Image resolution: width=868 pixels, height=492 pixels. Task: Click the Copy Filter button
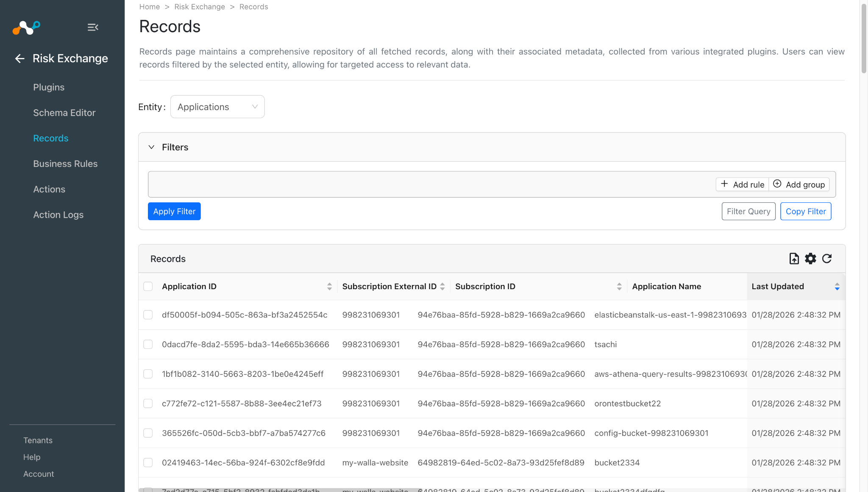806,211
